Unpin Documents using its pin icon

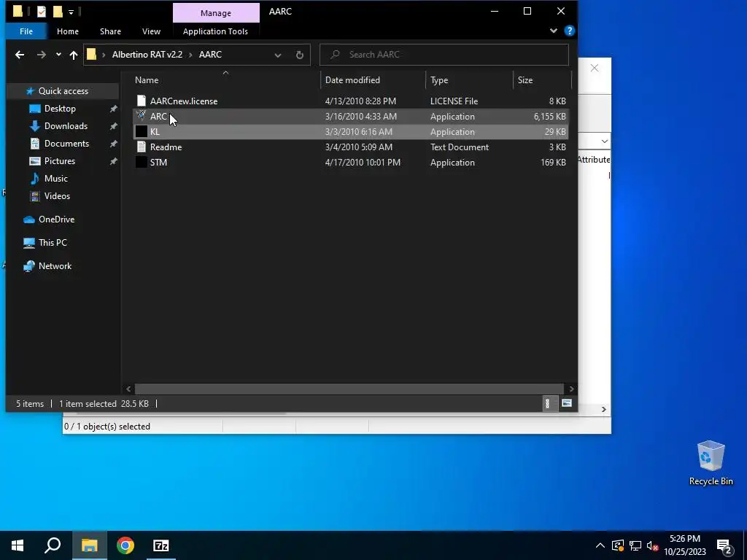(x=113, y=144)
